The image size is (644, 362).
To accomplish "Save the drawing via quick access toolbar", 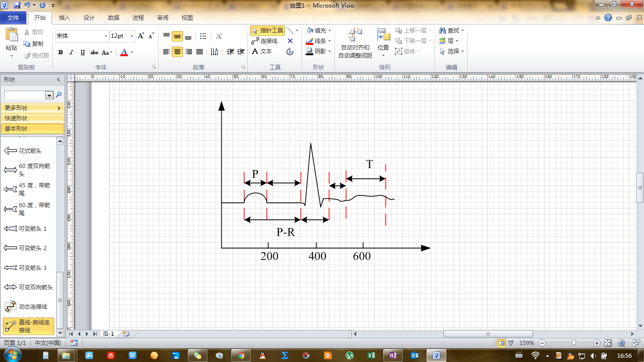I will click(17, 6).
